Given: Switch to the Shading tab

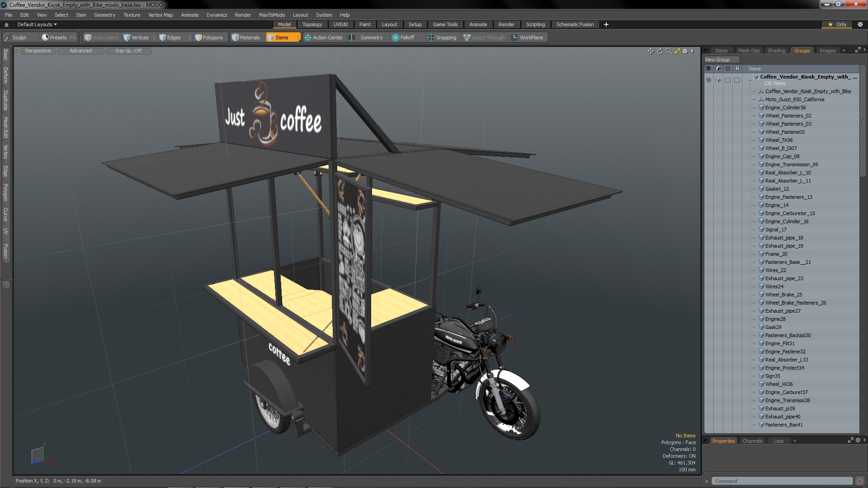Looking at the screenshot, I should tap(776, 51).
